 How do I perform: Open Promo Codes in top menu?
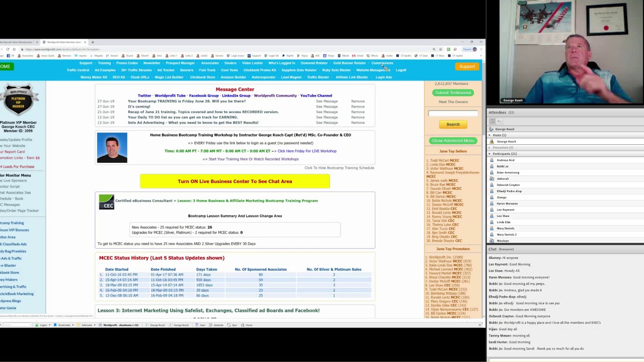[127, 63]
